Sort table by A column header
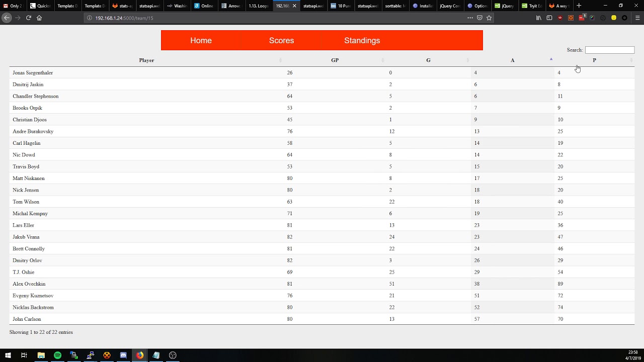 [512, 60]
